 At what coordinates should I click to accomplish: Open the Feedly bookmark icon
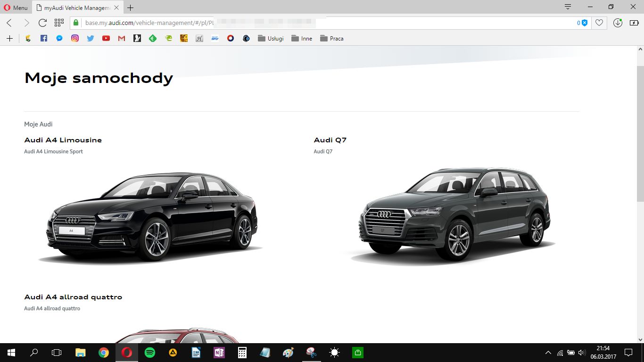(153, 39)
